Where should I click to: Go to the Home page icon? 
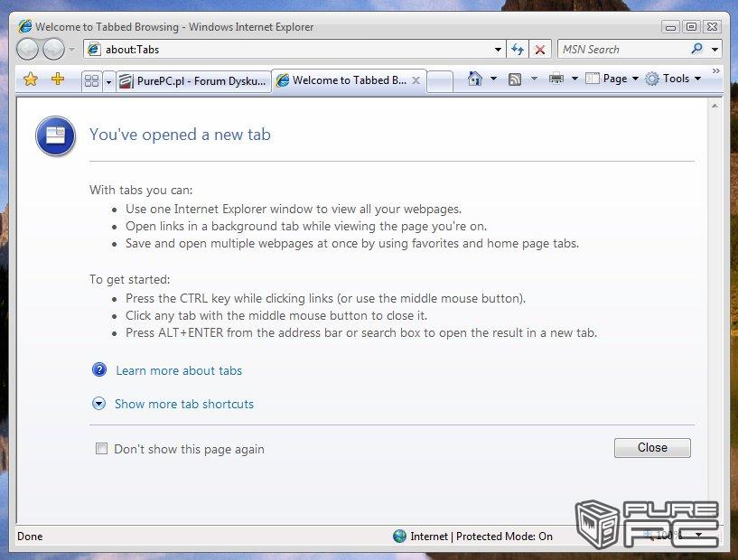(475, 79)
